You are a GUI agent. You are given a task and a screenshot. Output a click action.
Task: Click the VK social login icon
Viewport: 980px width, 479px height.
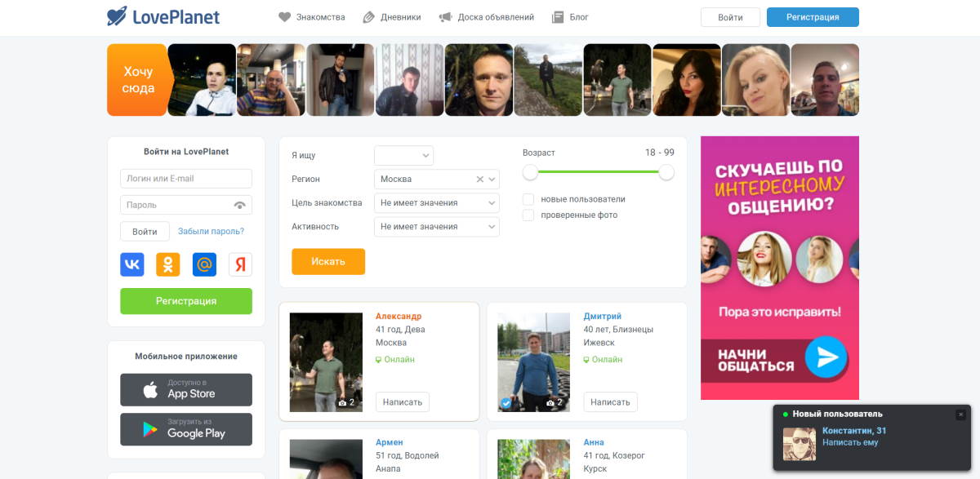coord(132,264)
